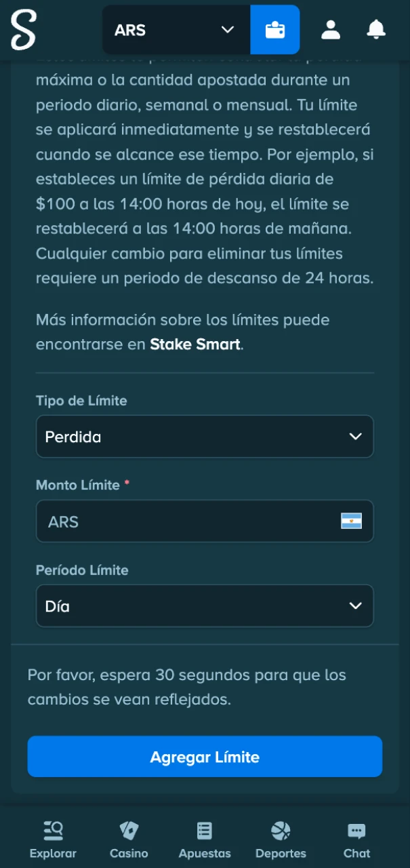Open the Stake home via the logo
The image size is (410, 868).
click(22, 30)
